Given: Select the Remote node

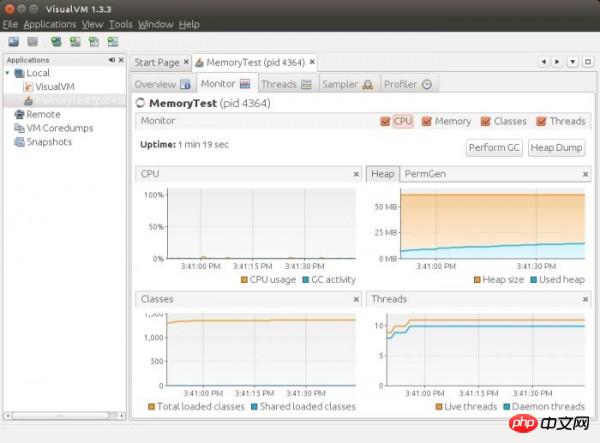Looking at the screenshot, I should coord(43,114).
